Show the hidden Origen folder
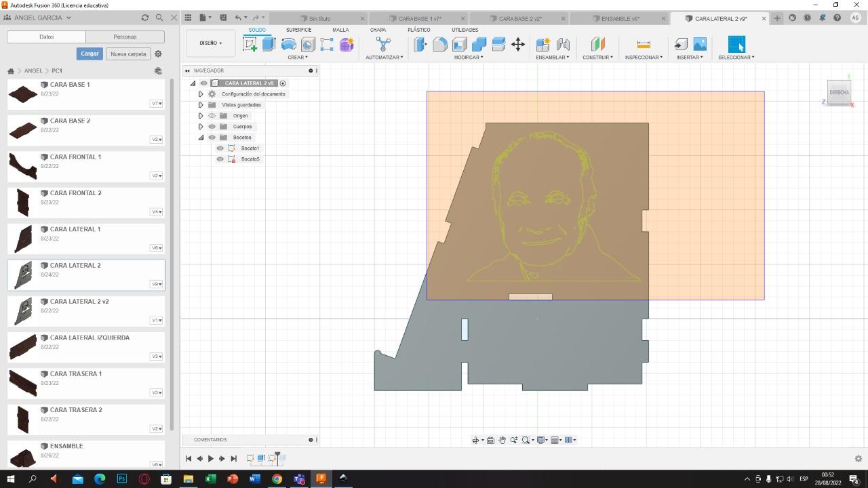868x488 pixels. [x=212, y=116]
